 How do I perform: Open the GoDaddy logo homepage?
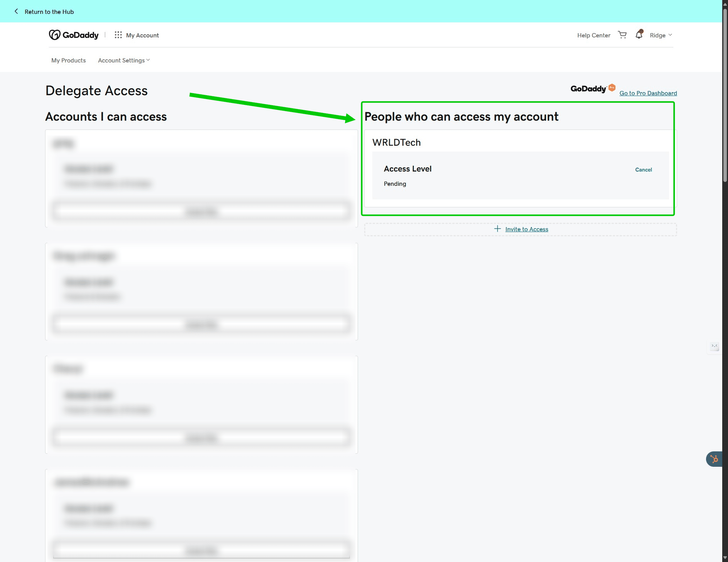74,35
